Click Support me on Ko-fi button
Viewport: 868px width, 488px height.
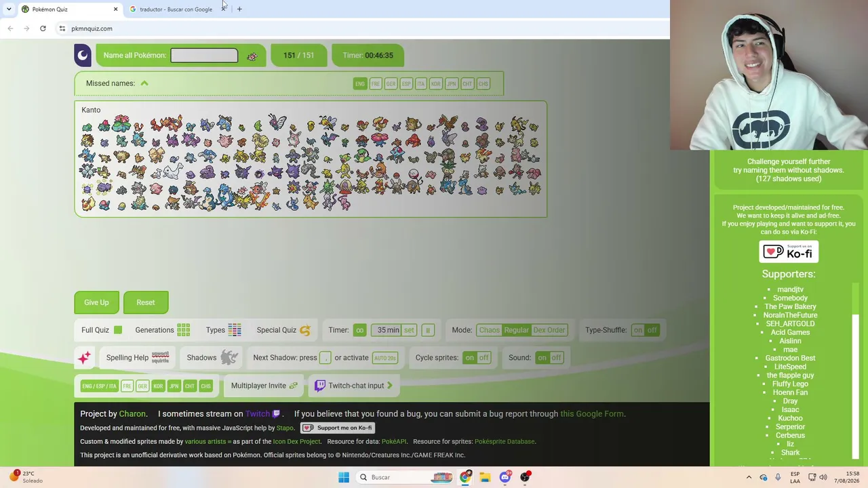[338, 428]
